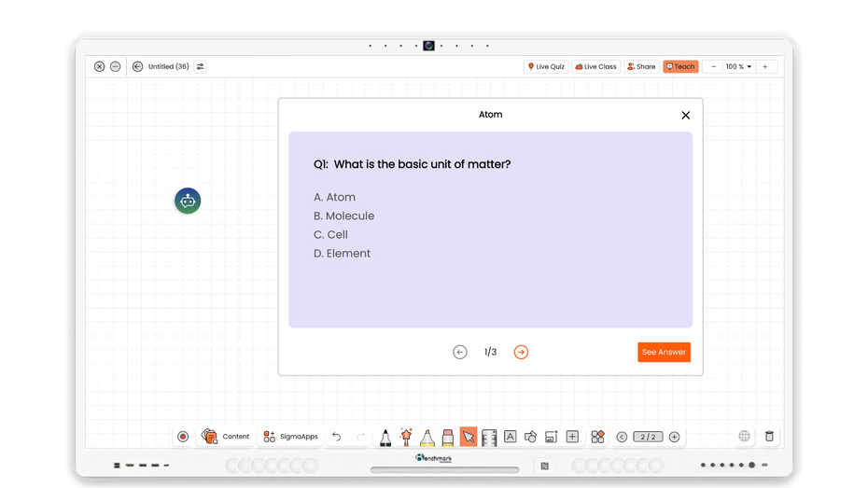Go to previous whiteboard page
The image size is (868, 488).
pyautogui.click(x=622, y=437)
